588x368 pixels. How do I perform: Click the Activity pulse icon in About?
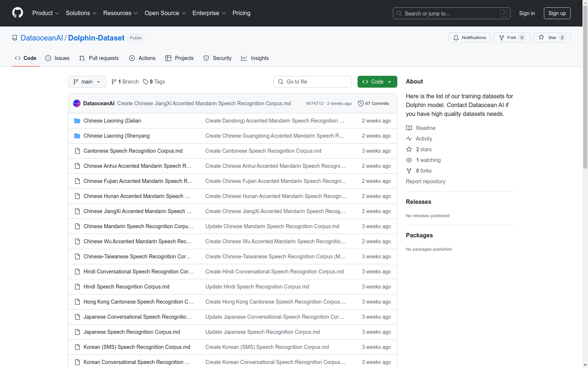coord(409,139)
